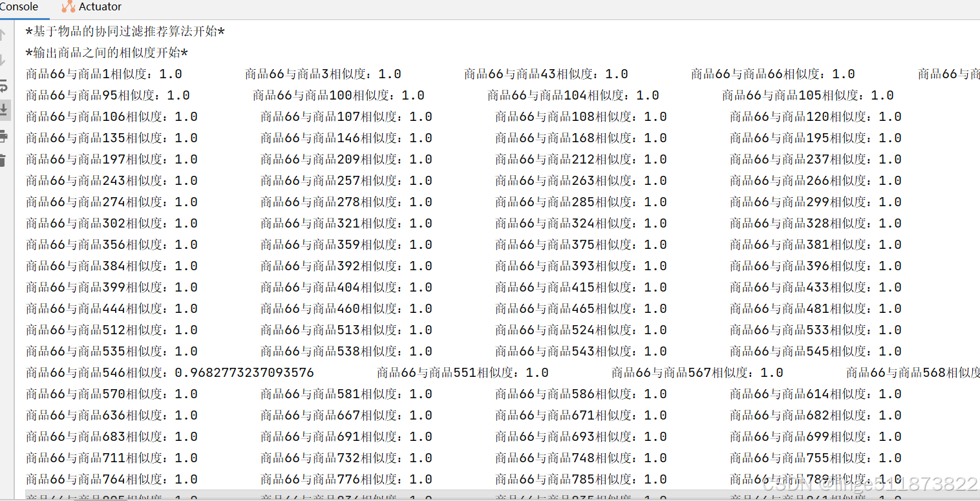The width and height of the screenshot is (980, 501).
Task: Select '商品66与商品1相似度：1.0' entry
Action: pos(104,74)
